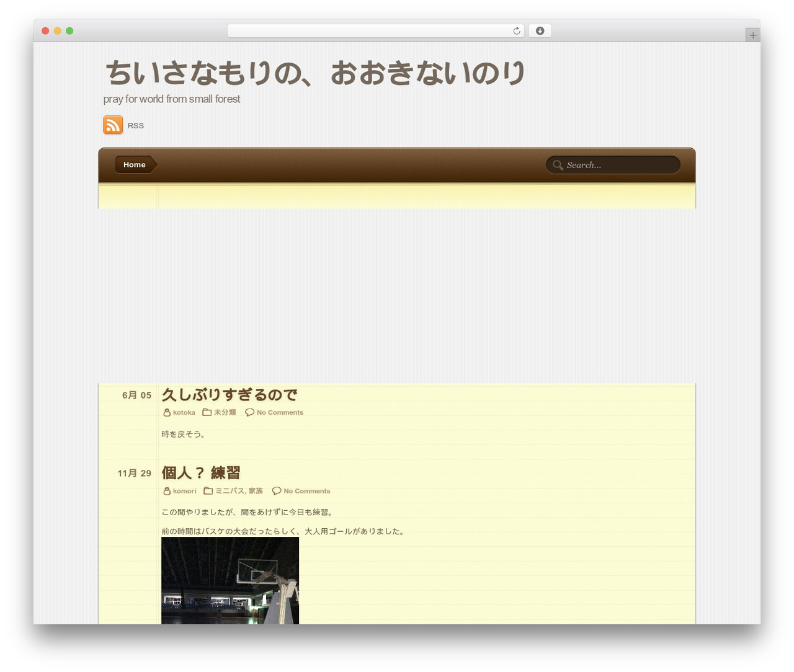The width and height of the screenshot is (794, 672).
Task: Open the RSS text link
Action: (136, 126)
